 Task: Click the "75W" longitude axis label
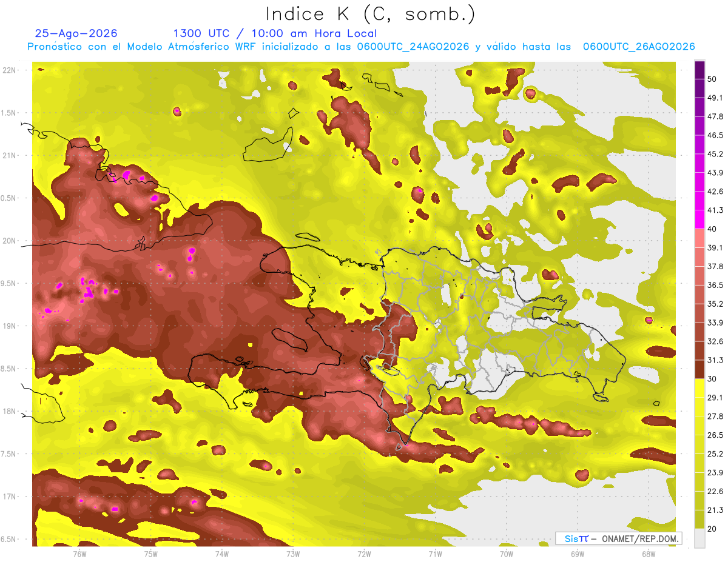[150, 554]
